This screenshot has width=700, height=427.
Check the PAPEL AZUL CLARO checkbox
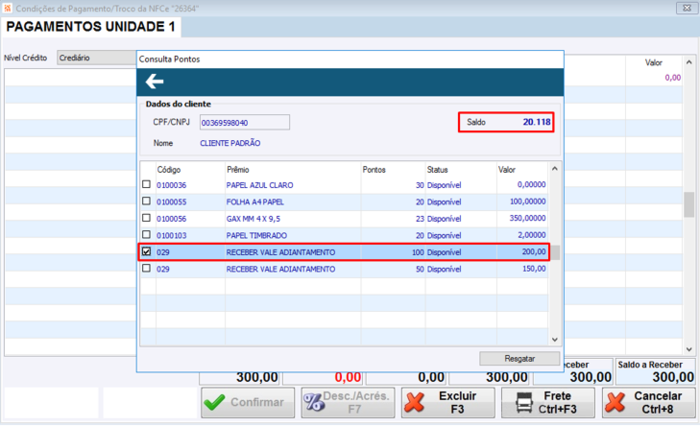tap(146, 184)
